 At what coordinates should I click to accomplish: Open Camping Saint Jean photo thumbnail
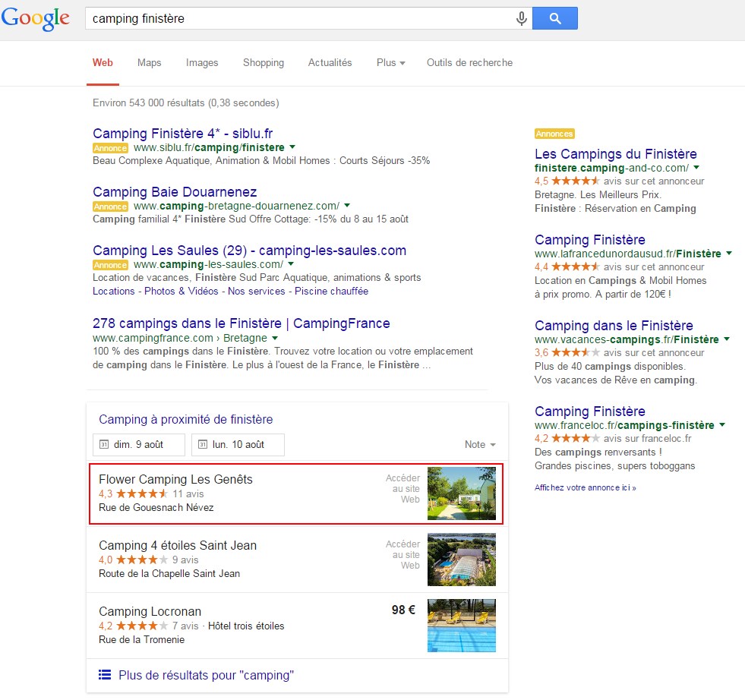(461, 560)
